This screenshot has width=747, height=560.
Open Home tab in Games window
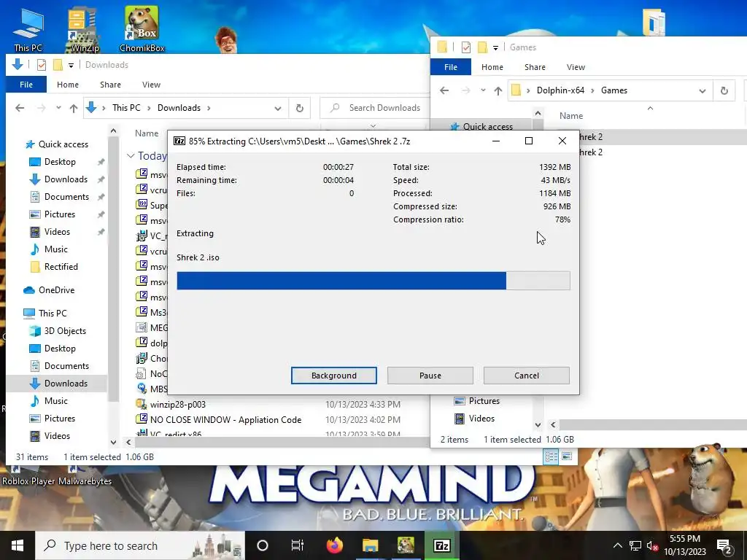(x=492, y=67)
